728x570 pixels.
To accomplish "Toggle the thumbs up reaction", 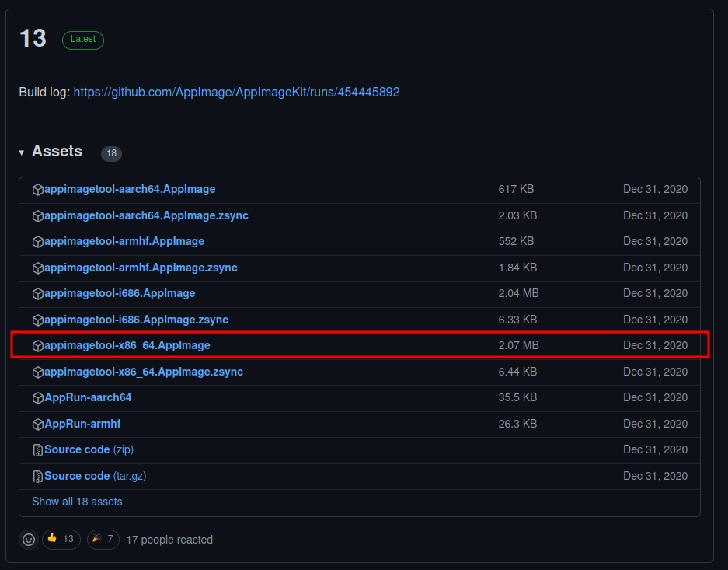I will tap(61, 540).
